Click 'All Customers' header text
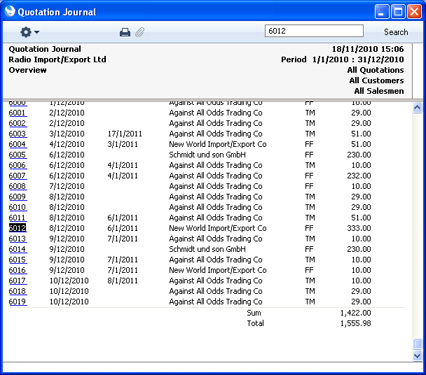Viewport: 426px width, 375px height. (x=377, y=81)
